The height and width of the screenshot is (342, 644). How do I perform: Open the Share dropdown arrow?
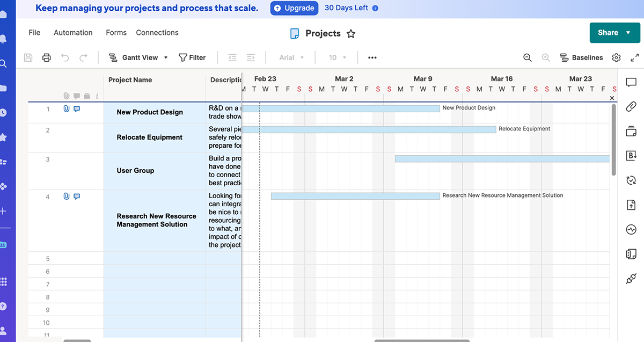pyautogui.click(x=629, y=33)
